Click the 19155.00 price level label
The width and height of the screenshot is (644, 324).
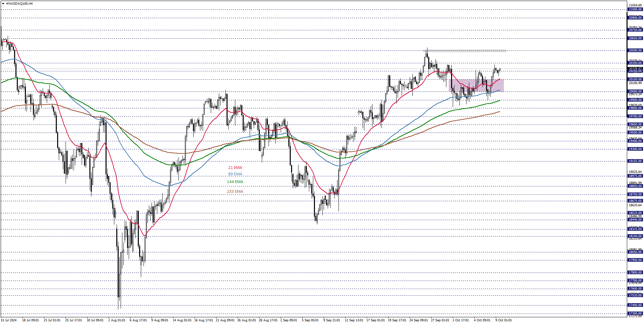pos(635,161)
